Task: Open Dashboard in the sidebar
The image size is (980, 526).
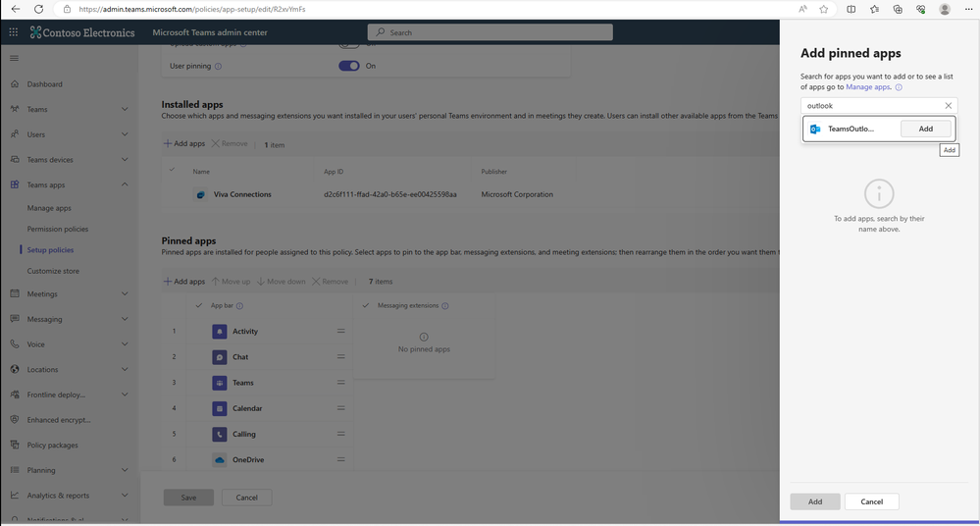Action: point(44,84)
